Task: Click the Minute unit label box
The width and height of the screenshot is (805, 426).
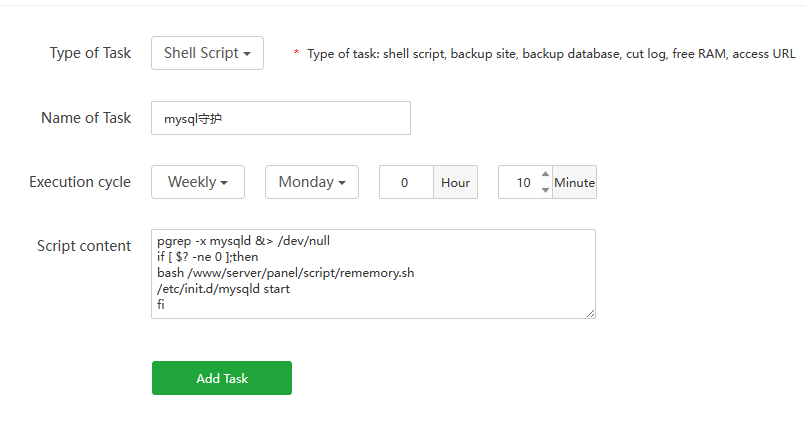Action: coord(574,182)
